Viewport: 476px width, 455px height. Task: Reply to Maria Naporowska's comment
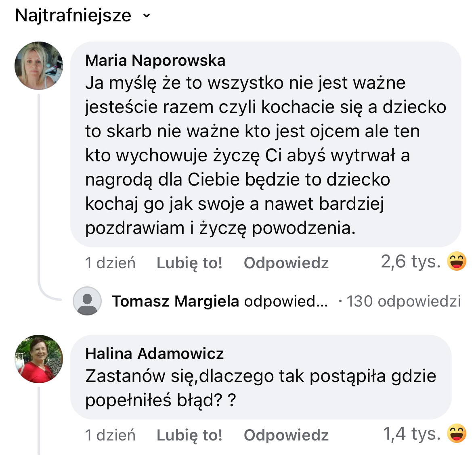pos(286,263)
